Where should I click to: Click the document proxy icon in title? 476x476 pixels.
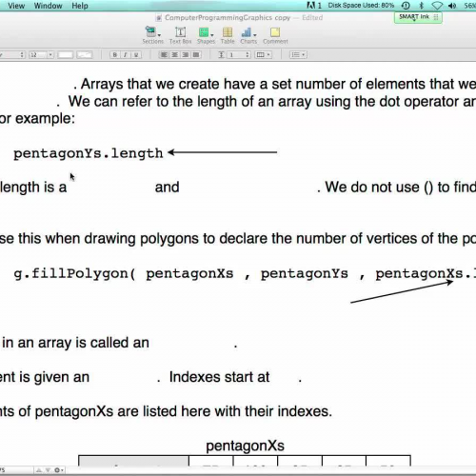[x=159, y=18]
